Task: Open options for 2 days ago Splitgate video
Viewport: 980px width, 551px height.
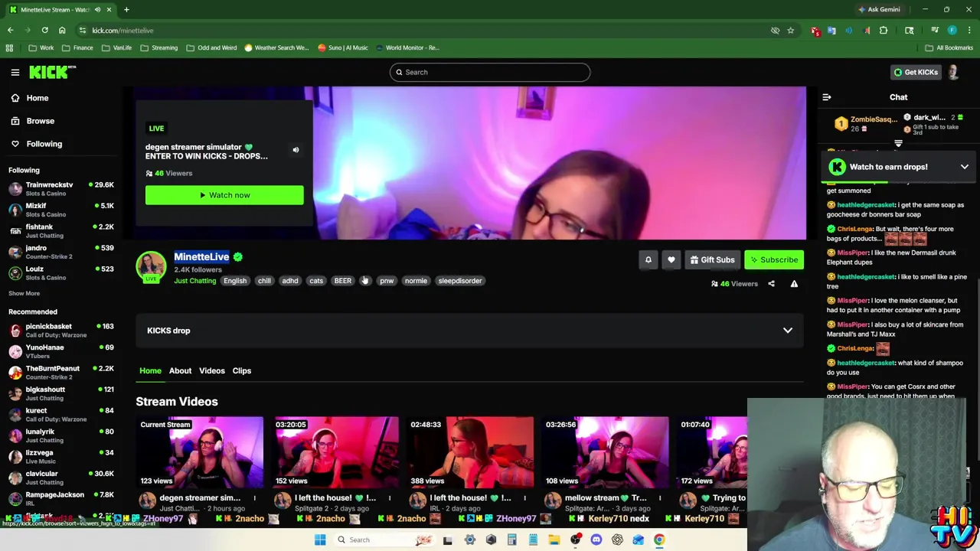Action: point(389,498)
